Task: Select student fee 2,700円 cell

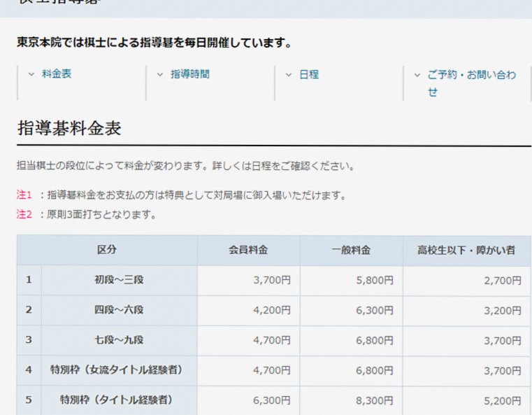Action: coord(466,281)
